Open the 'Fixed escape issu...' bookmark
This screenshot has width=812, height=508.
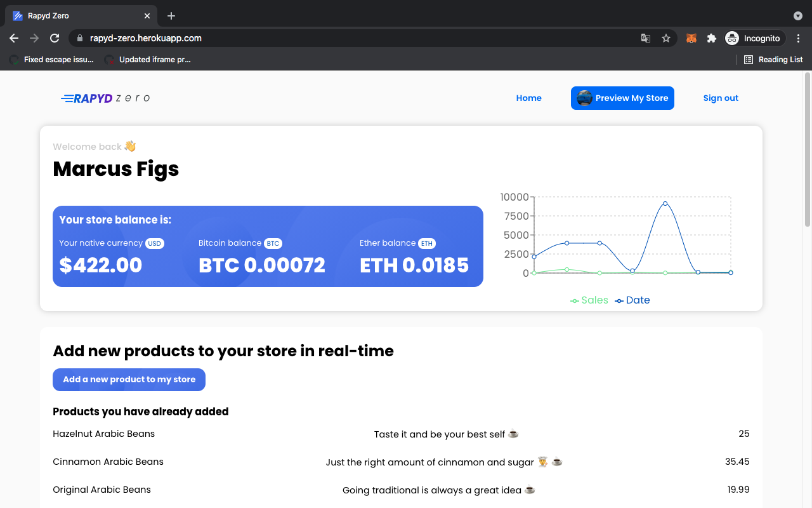pos(51,60)
